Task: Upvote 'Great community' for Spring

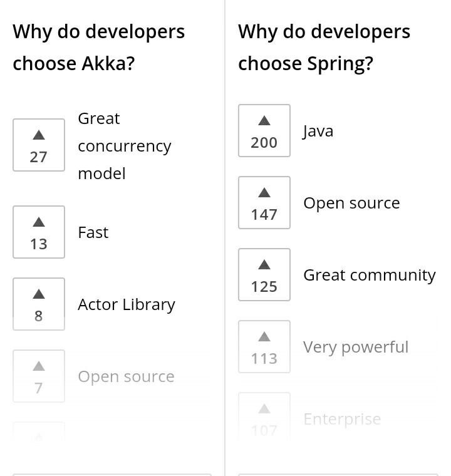Action: (264, 275)
